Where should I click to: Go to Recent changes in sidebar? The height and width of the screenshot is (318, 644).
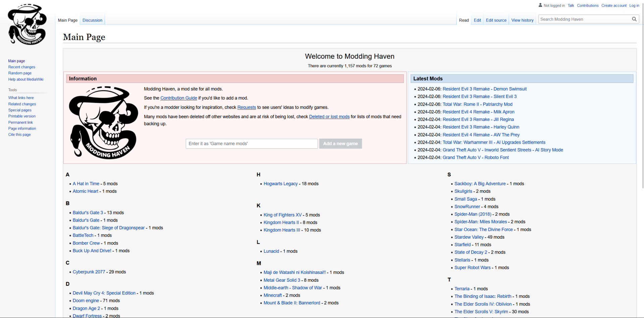tap(22, 67)
